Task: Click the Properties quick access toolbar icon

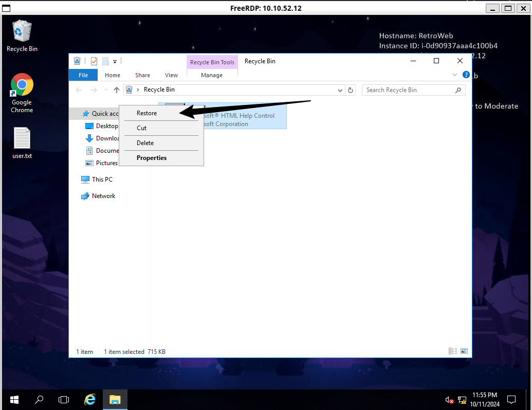Action: point(94,61)
